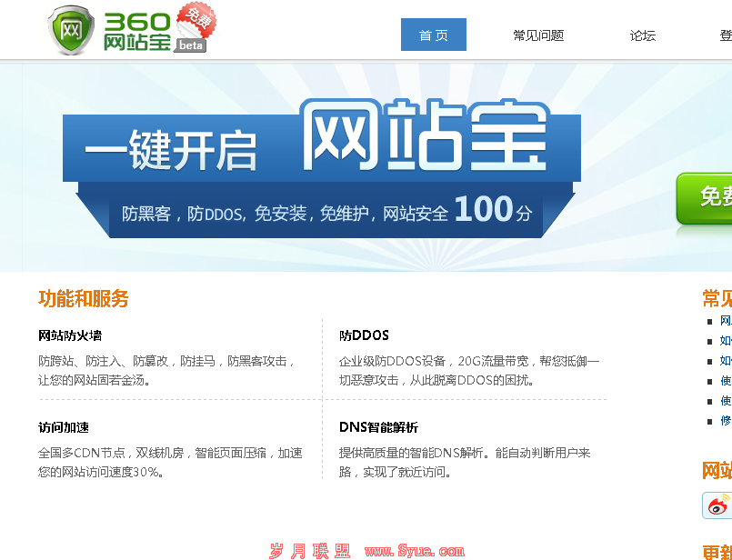Go to the 首页 tab
This screenshot has width=732, height=560.
pos(433,35)
